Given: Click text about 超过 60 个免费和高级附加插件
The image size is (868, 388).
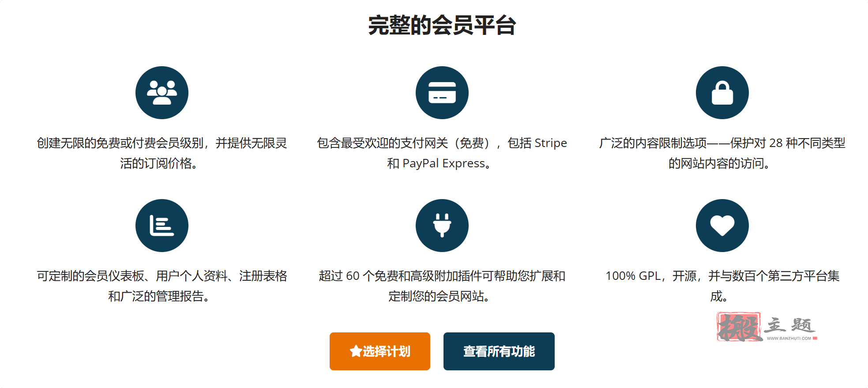Looking at the screenshot, I should (442, 286).
